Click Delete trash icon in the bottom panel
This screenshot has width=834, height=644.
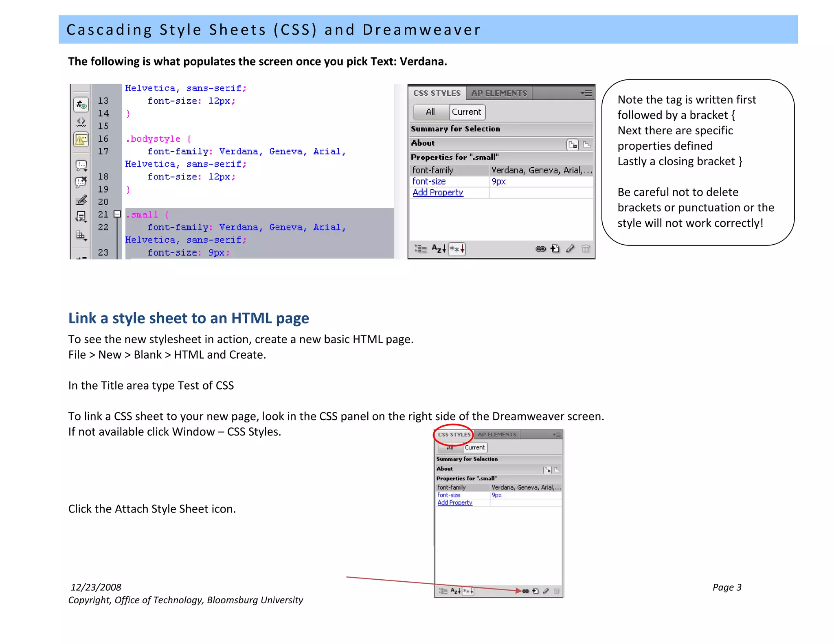click(557, 591)
